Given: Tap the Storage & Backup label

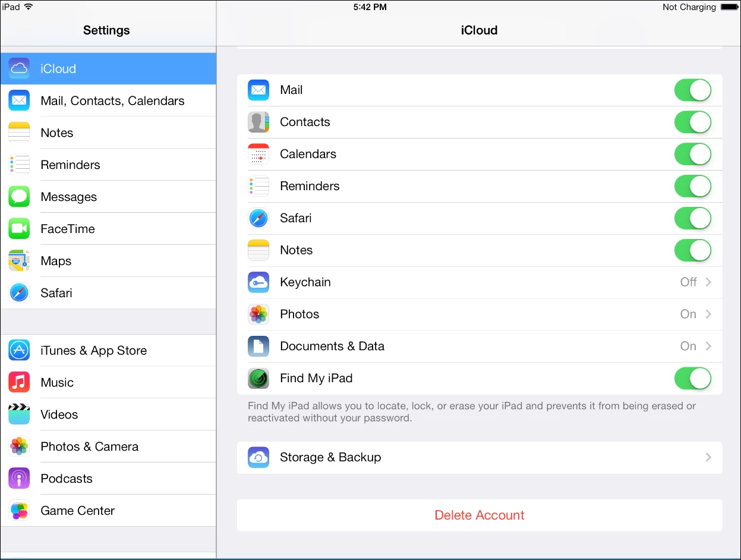Looking at the screenshot, I should point(330,458).
